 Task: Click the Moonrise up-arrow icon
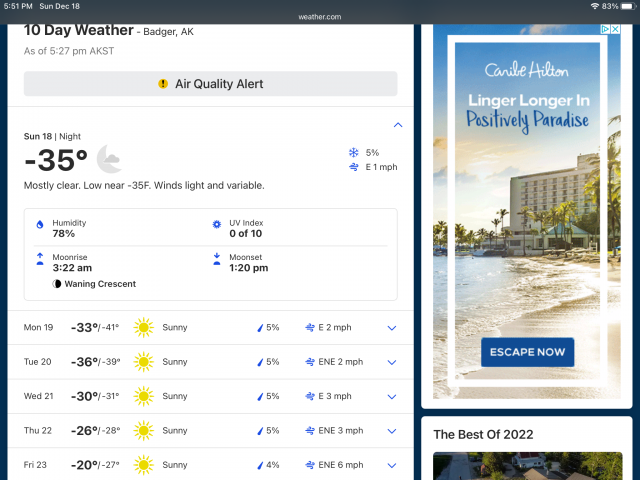[x=40, y=258]
